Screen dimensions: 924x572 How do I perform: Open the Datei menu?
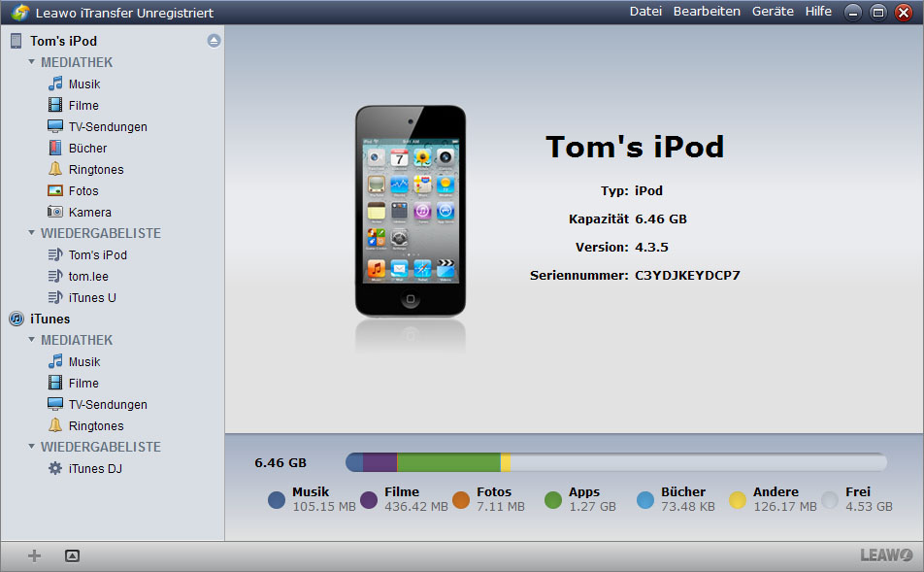coord(645,12)
